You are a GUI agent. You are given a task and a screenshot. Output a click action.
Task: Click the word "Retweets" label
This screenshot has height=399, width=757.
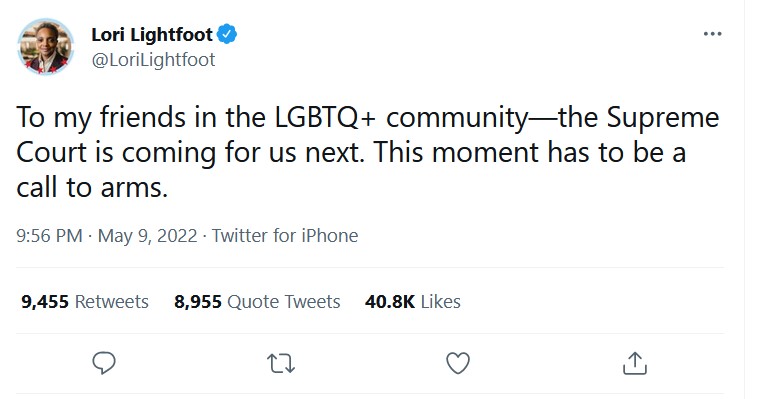112,301
